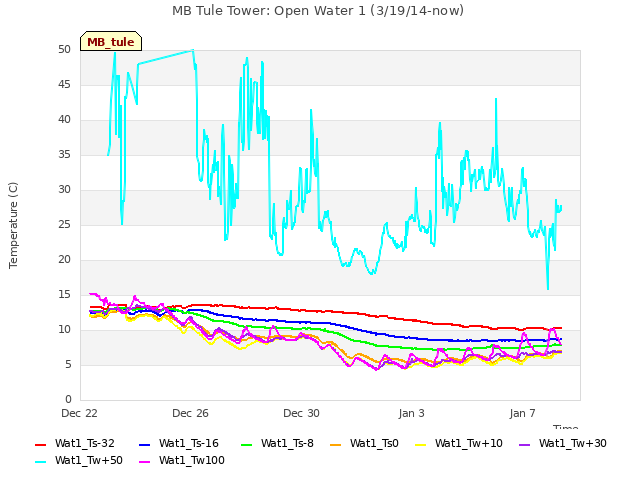Toggle the Wat1_Tw100 legend entry
This screenshot has height=480, width=640.
click(182, 461)
